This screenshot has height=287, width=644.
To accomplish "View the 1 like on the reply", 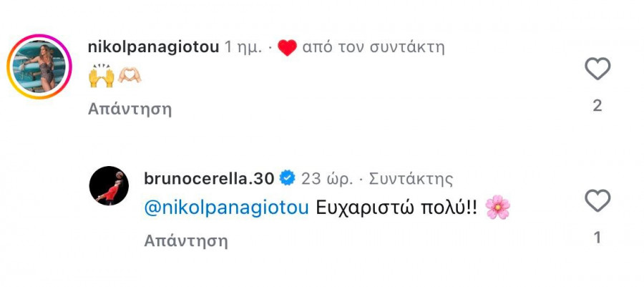I will [597, 238].
